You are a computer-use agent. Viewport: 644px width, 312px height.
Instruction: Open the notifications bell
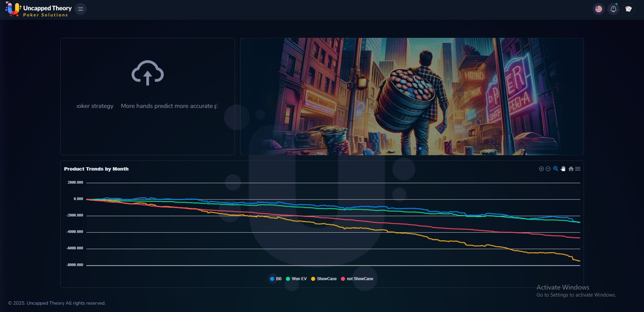(x=613, y=9)
